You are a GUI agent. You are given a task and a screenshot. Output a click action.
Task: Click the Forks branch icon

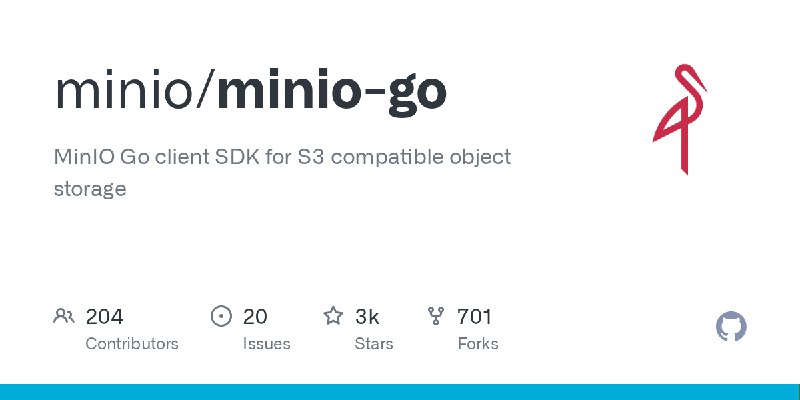(435, 317)
